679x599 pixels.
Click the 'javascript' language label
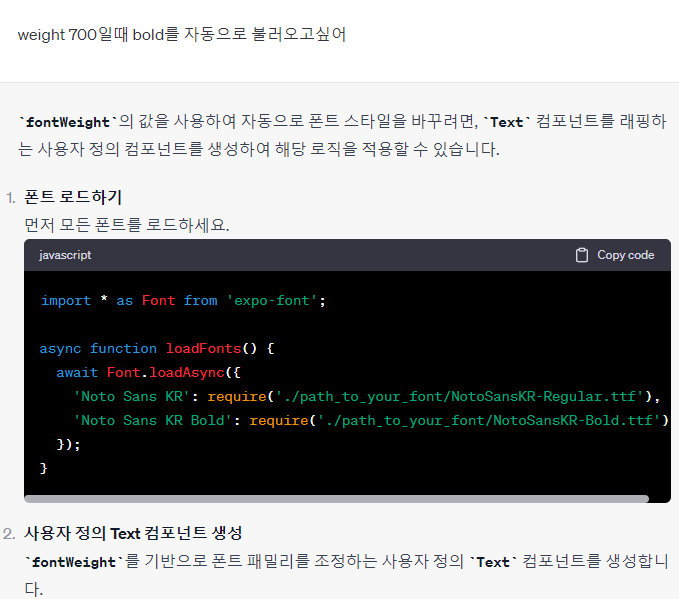(65, 255)
